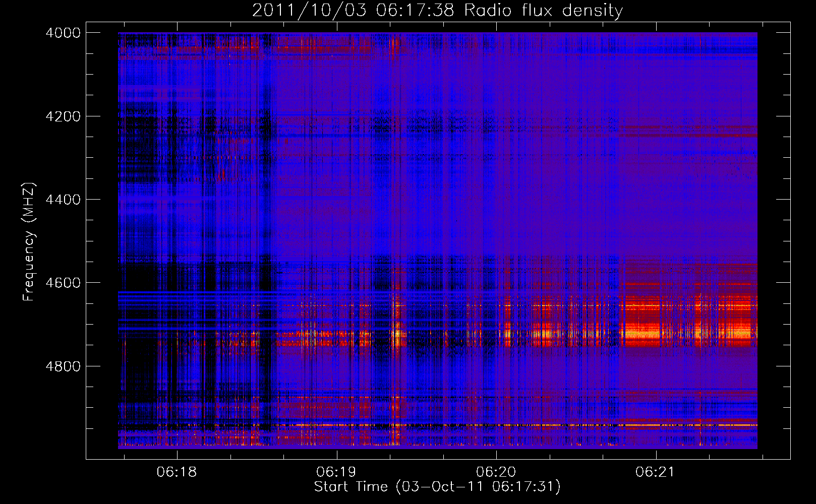Select the 4400 frequency axis label
The height and width of the screenshot is (504, 816).
pos(63,200)
